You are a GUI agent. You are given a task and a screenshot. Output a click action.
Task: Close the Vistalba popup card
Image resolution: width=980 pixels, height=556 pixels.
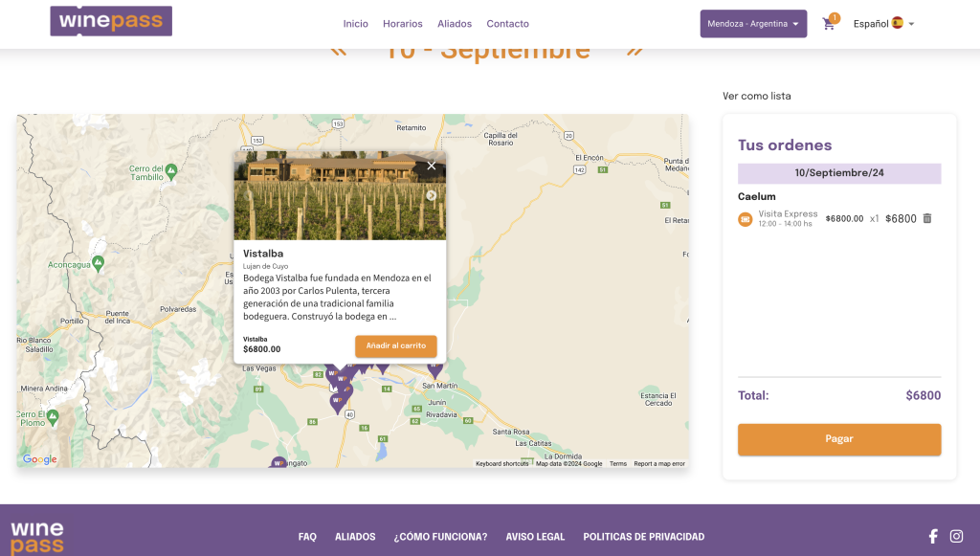(432, 166)
